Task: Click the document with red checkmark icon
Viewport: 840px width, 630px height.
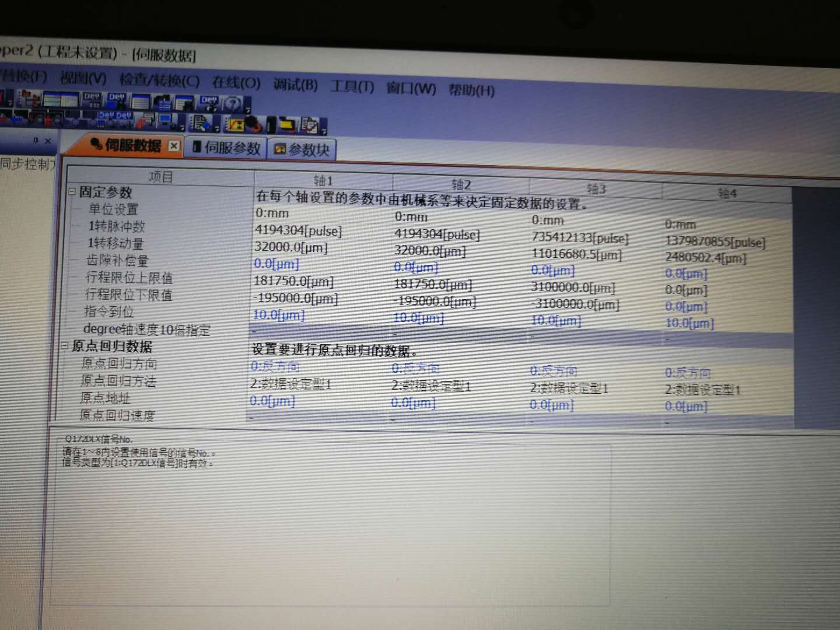Action: pyautogui.click(x=309, y=125)
